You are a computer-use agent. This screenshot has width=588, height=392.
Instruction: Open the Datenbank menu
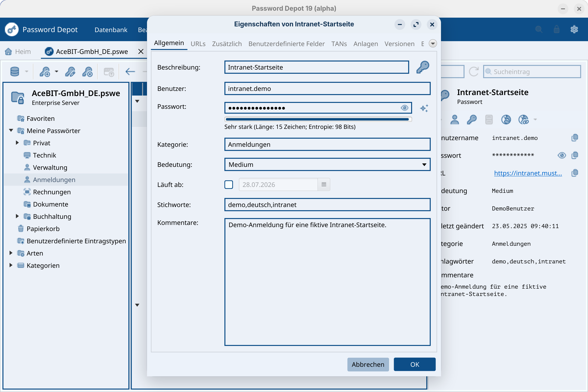[111, 29]
